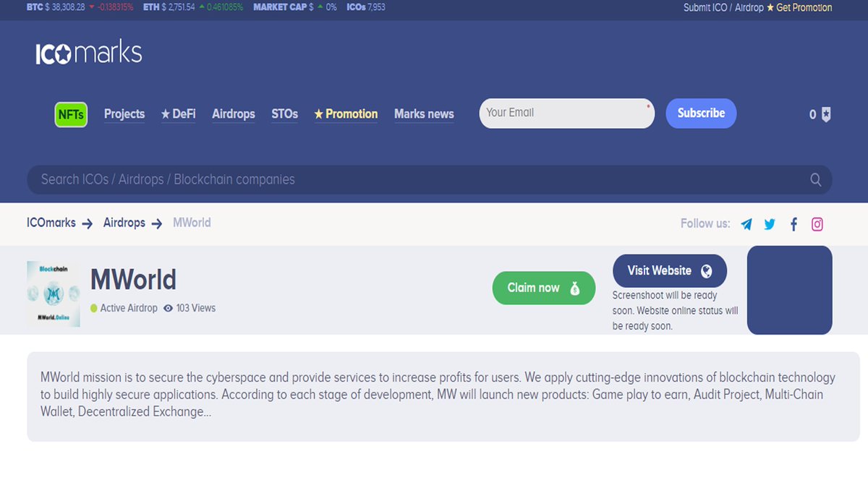Click the Claim now button
The height and width of the screenshot is (488, 868).
[x=544, y=288]
